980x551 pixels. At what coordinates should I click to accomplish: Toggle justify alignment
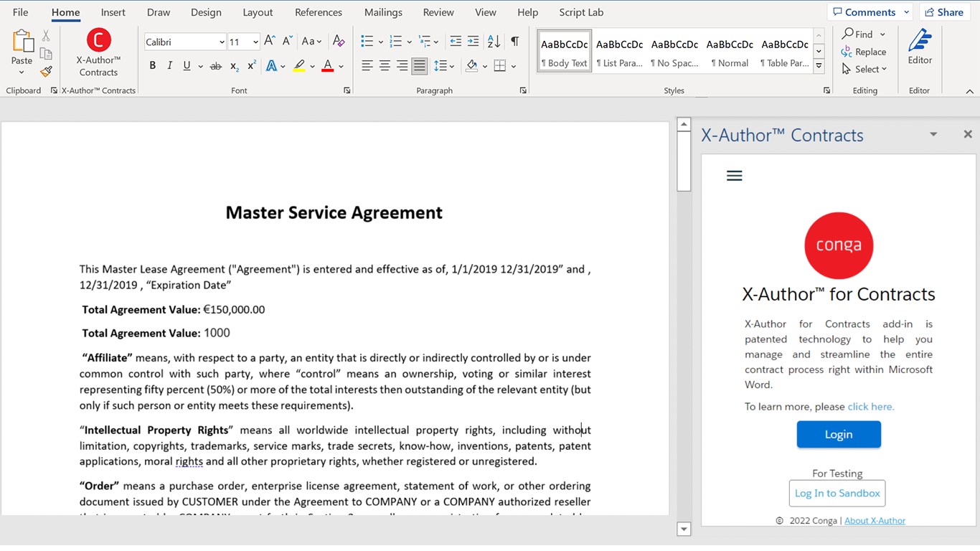coord(420,66)
